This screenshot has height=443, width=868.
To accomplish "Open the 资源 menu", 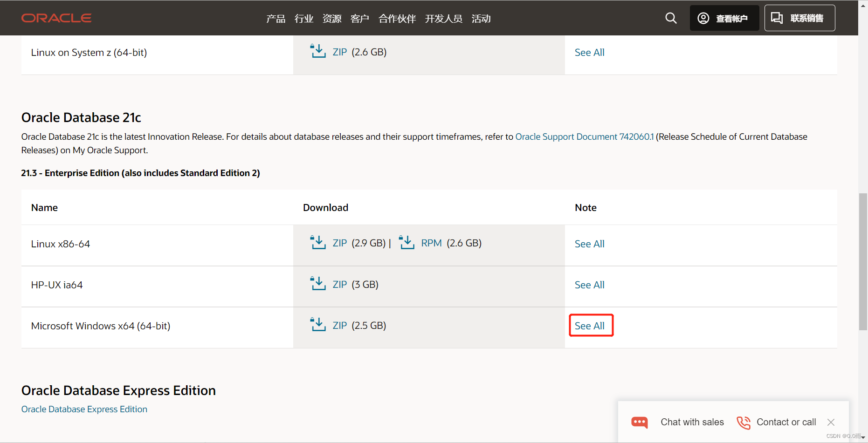I will click(332, 19).
